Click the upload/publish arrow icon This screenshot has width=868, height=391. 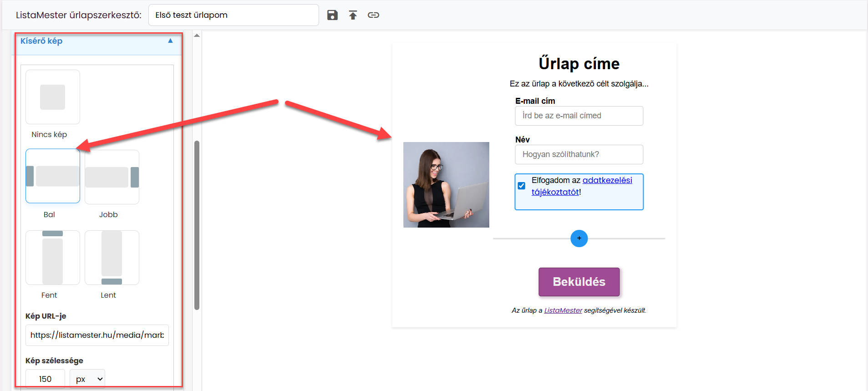[353, 15]
